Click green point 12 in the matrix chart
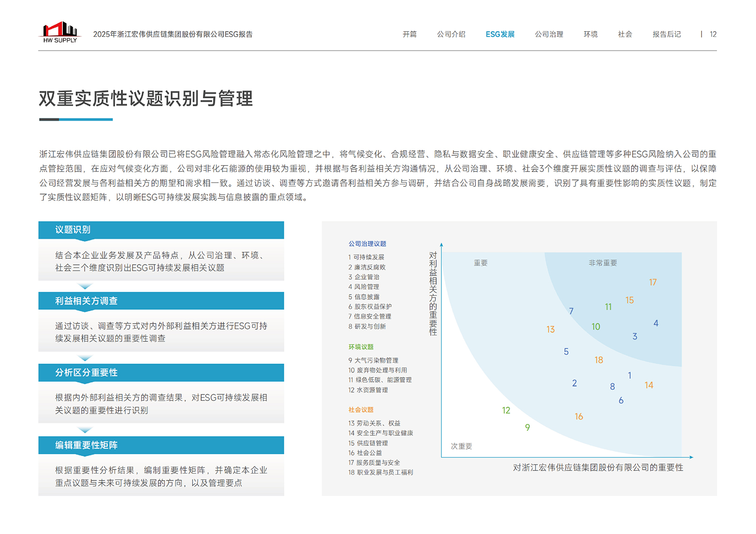 click(506, 410)
